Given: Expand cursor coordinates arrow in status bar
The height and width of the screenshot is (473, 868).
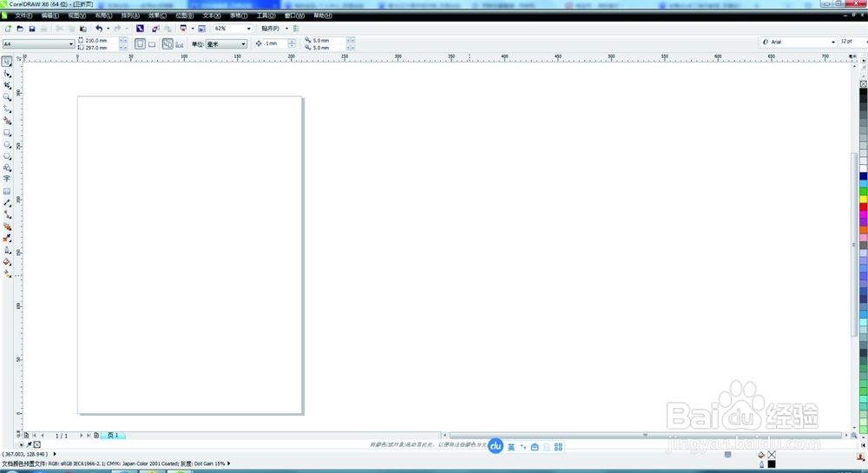Looking at the screenshot, I should (x=54, y=454).
